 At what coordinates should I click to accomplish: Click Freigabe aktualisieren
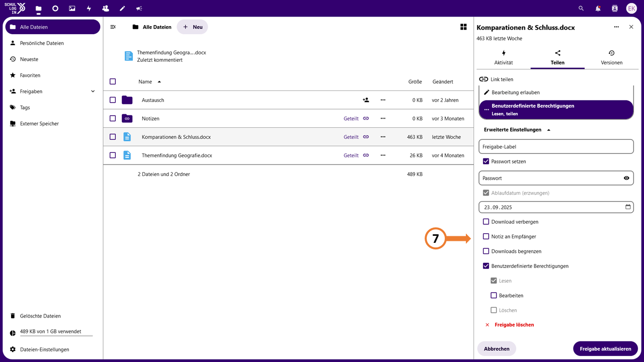(605, 349)
